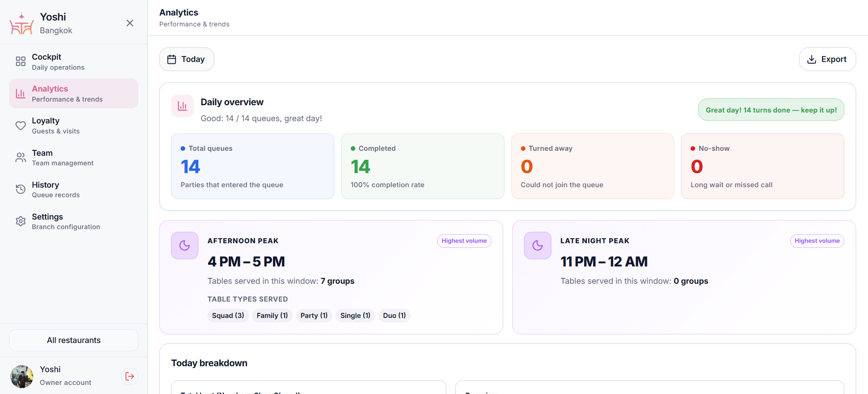Click the All restaurants button
868x394 pixels.
click(74, 340)
